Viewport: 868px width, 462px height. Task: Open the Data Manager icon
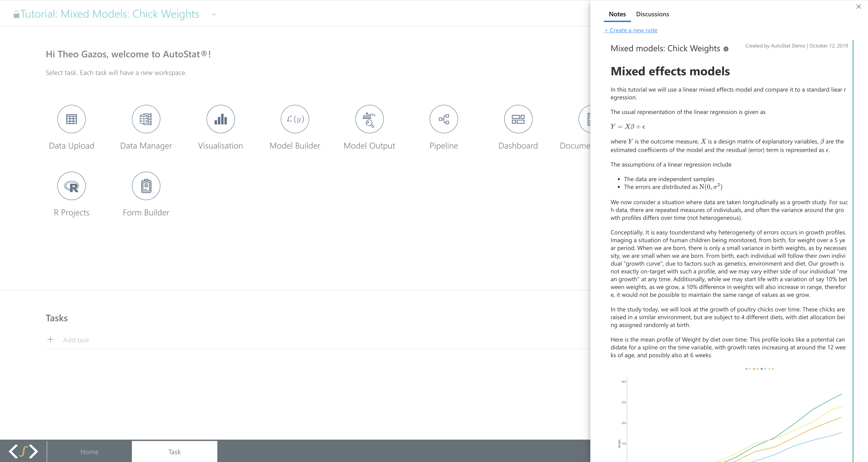146,119
